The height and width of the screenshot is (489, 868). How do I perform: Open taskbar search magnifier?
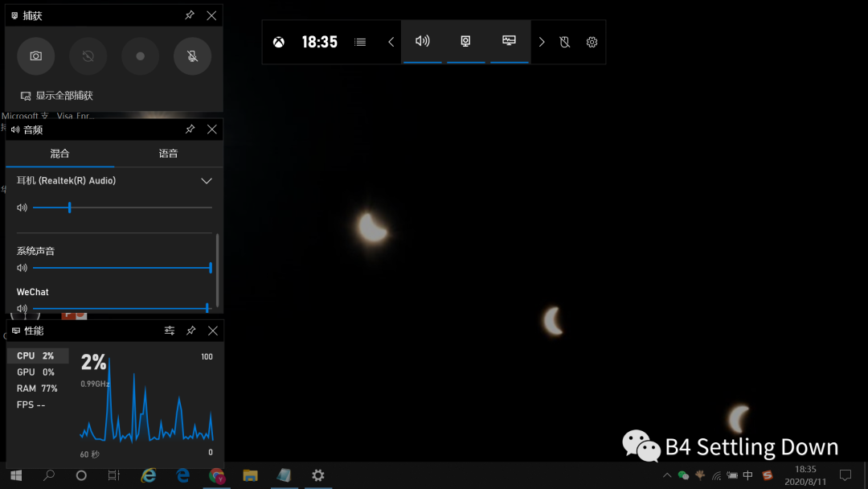click(x=49, y=475)
